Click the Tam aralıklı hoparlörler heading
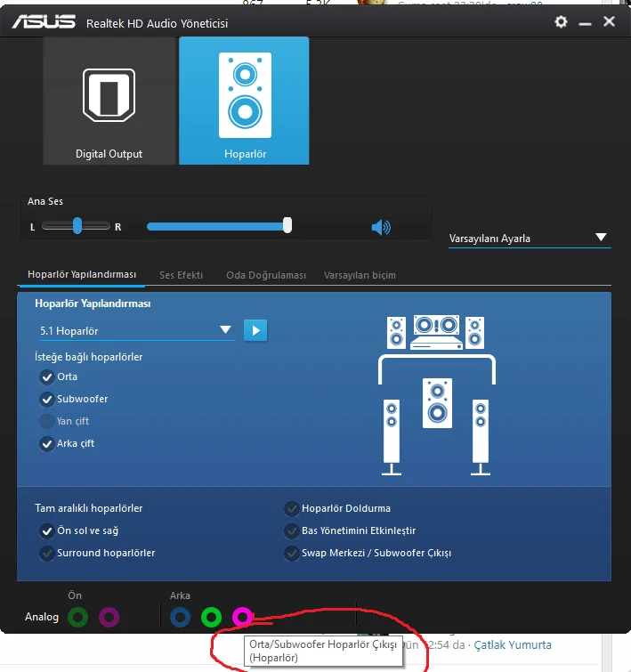The height and width of the screenshot is (672, 631). pos(88,508)
